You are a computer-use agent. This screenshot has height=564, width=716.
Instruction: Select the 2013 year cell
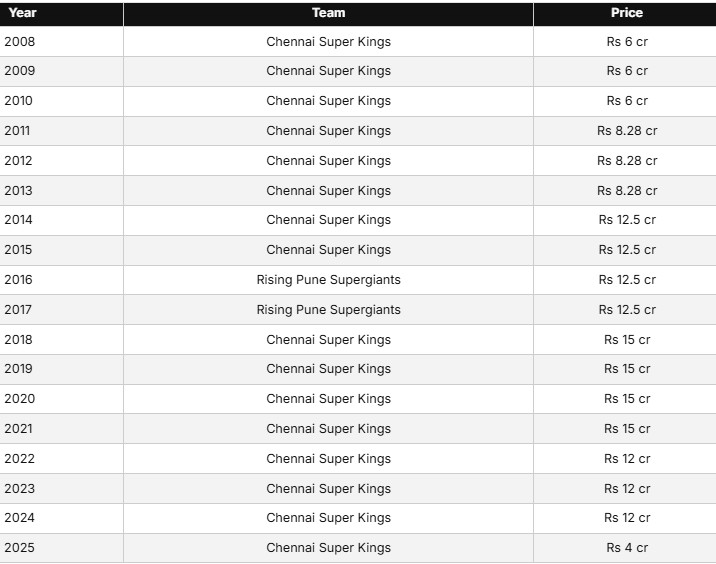point(18,190)
